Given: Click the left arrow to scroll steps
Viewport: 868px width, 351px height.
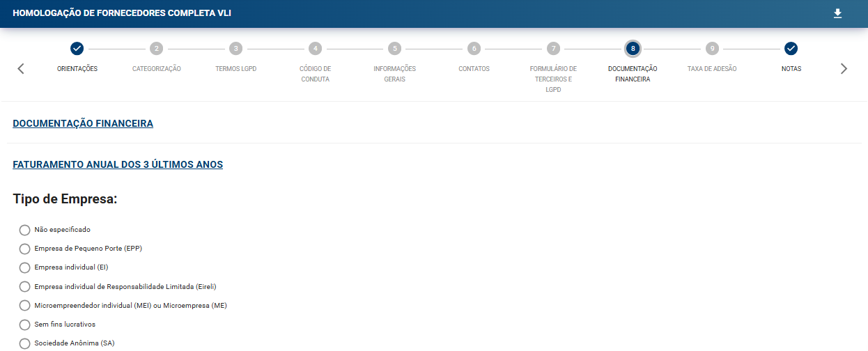Looking at the screenshot, I should tap(21, 68).
